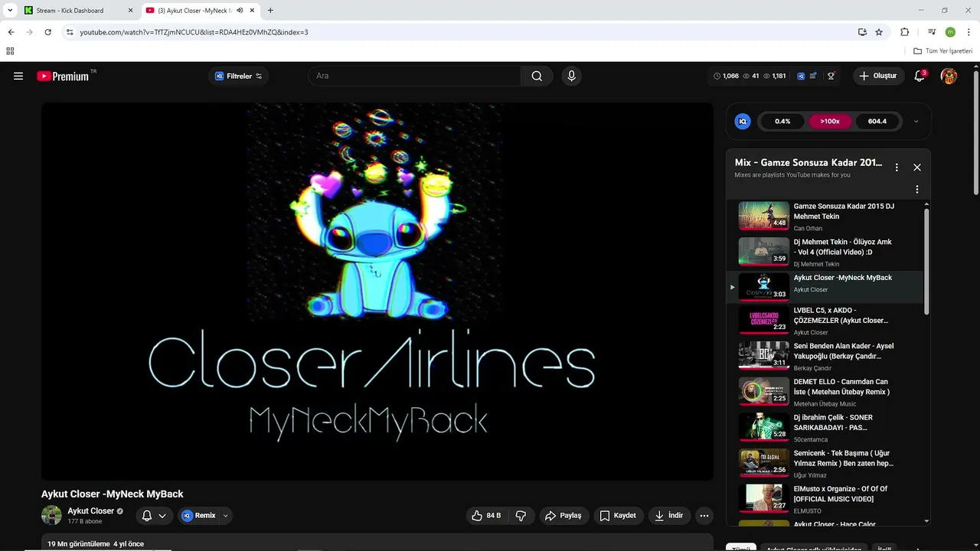Click the Remix vidIQ button
Screen dimensions: 980x551
(x=198, y=516)
